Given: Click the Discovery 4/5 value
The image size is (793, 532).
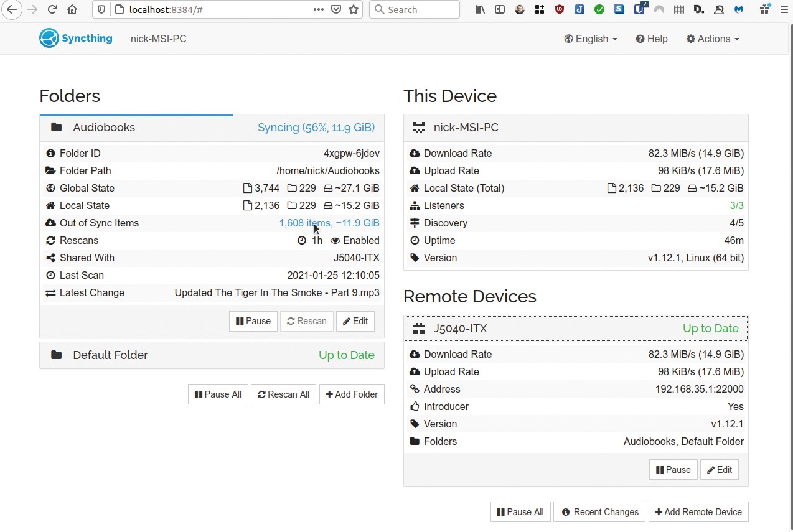Looking at the screenshot, I should pos(736,223).
